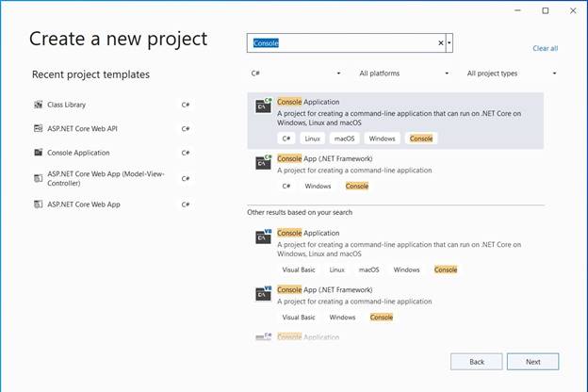Select the C# Console App (.NET Framework) title

[325, 158]
